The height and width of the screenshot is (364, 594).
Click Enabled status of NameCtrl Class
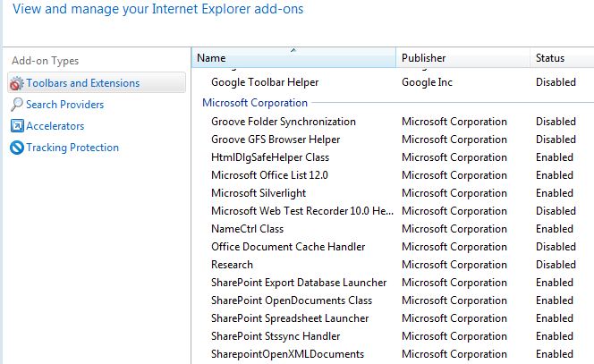click(x=555, y=229)
